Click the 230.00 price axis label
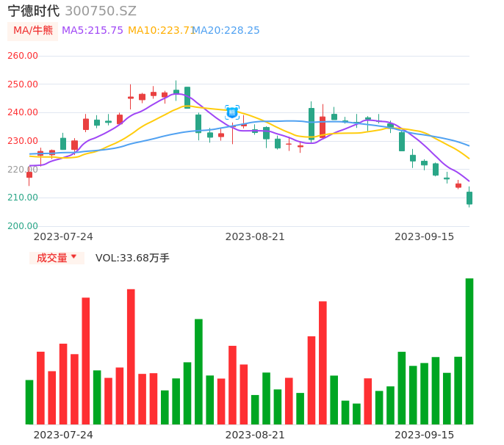504x445 pixels. pos(23,141)
